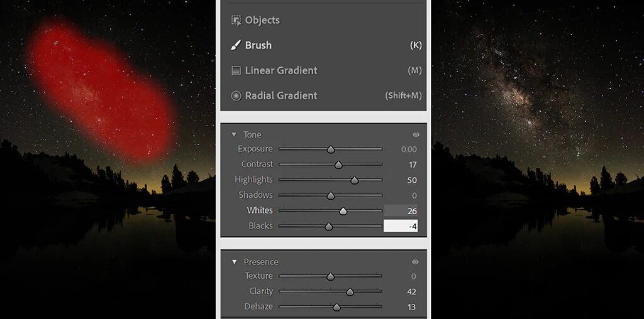Click the edited Milky Way photo
This screenshot has width=644, height=319.
coord(538,159)
